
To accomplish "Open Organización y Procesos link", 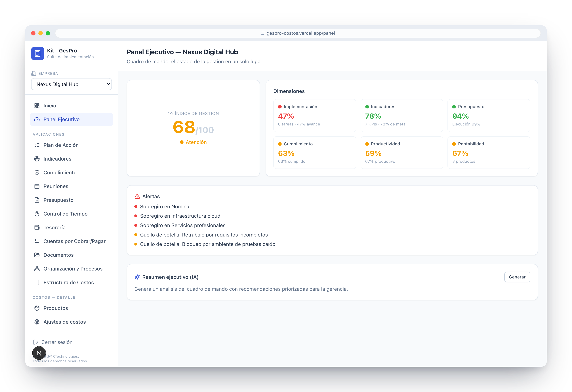I will tap(71, 269).
